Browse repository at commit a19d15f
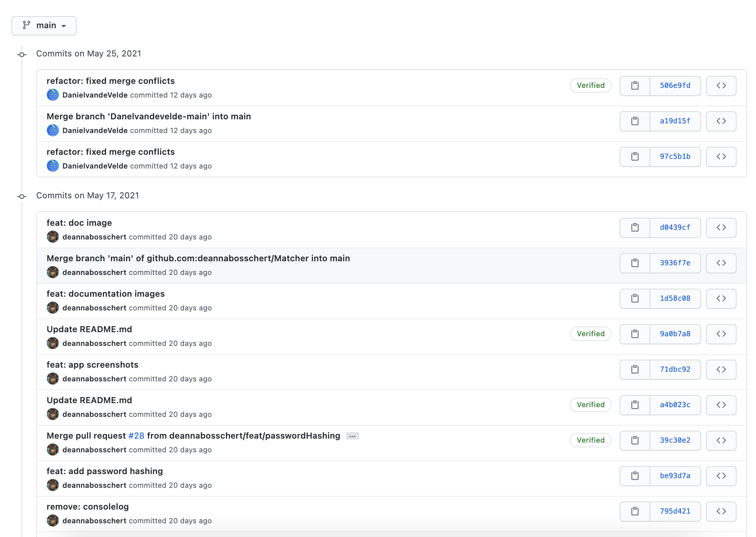Image resolution: width=756 pixels, height=537 pixels. point(721,121)
